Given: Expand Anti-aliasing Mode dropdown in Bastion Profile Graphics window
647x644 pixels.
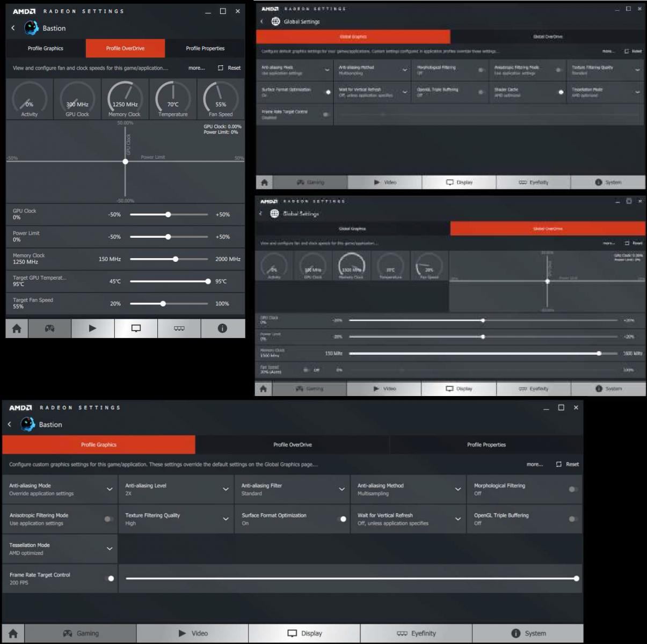Looking at the screenshot, I should coord(110,489).
